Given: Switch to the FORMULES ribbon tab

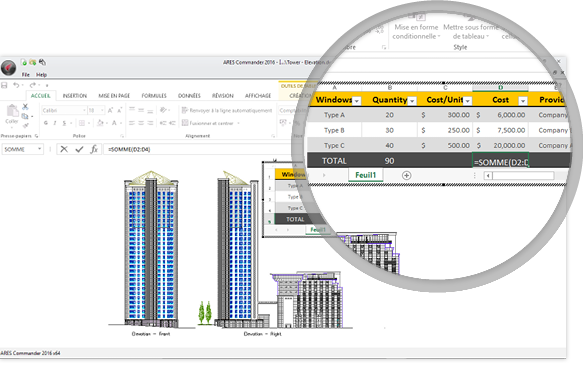Looking at the screenshot, I should (x=154, y=96).
